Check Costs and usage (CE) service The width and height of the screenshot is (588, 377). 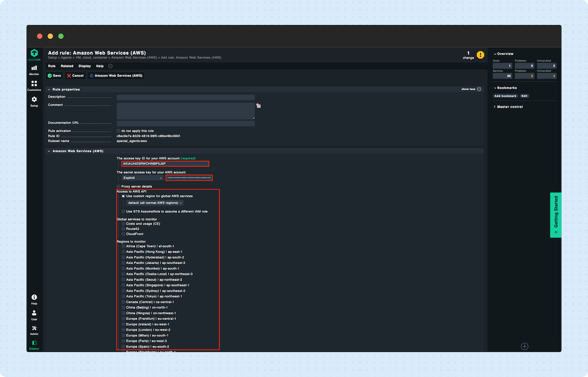[123, 224]
